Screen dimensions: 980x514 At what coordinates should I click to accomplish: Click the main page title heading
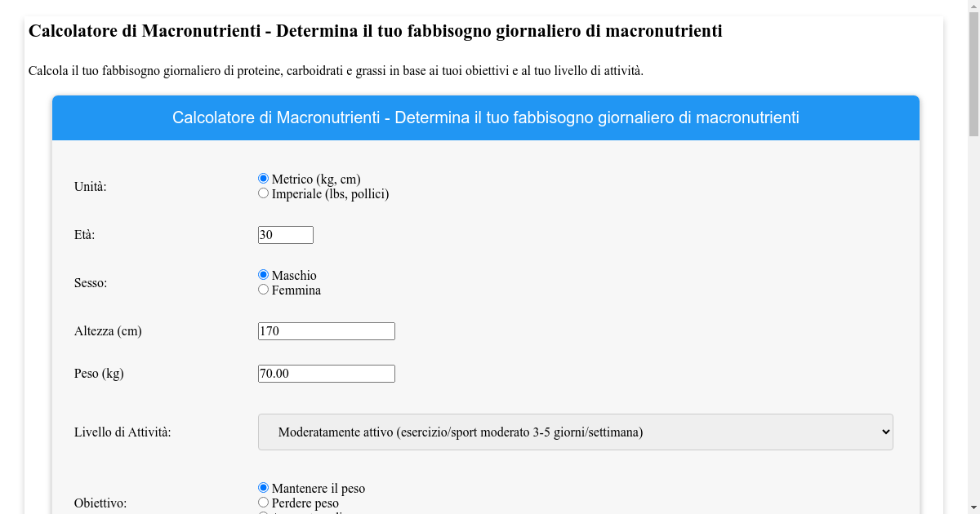[x=374, y=32]
